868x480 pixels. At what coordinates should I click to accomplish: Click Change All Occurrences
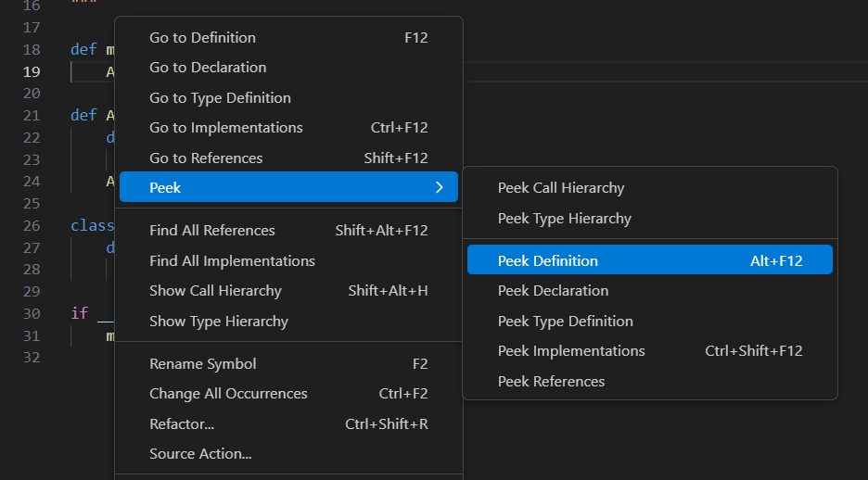pos(228,394)
